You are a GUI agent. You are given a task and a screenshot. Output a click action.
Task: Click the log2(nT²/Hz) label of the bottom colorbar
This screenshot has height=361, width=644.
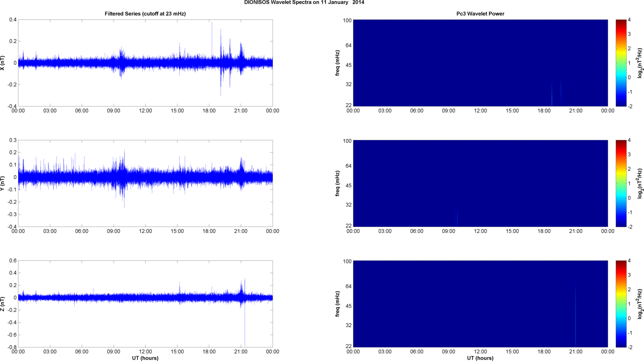(x=640, y=304)
